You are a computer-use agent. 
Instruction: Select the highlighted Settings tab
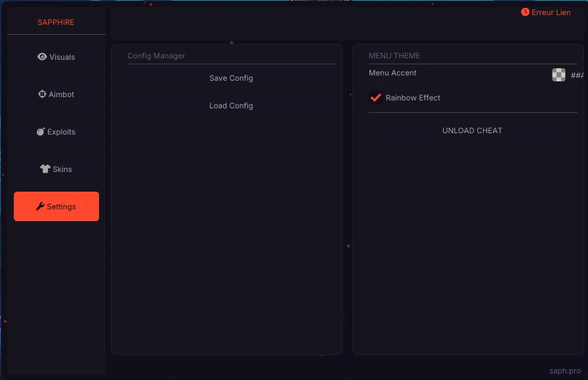[x=56, y=207]
